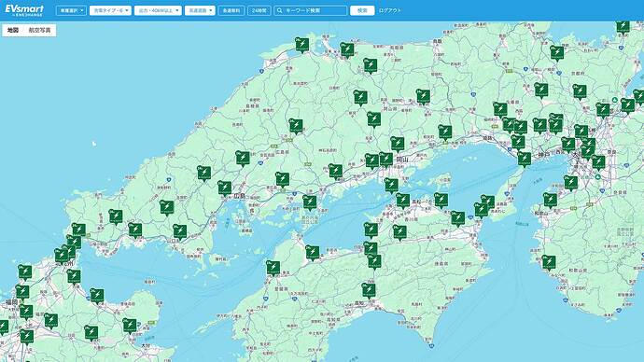Click the 岡山 city label on the map
The width and height of the screenshot is (644, 362).
pos(401,160)
